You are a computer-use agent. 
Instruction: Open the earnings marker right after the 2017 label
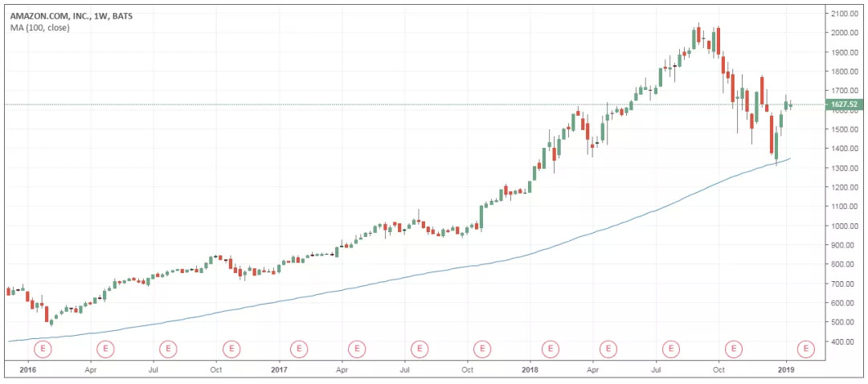pyautogui.click(x=299, y=349)
